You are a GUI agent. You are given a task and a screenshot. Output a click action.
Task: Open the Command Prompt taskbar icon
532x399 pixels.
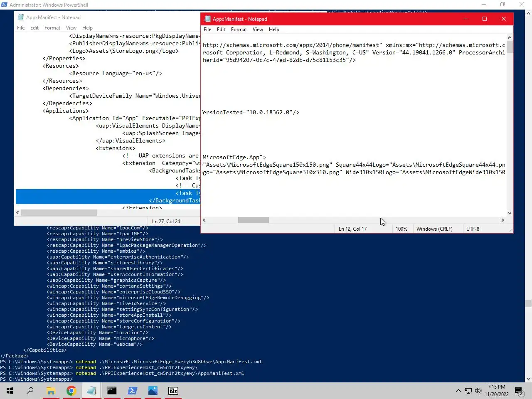112,391
